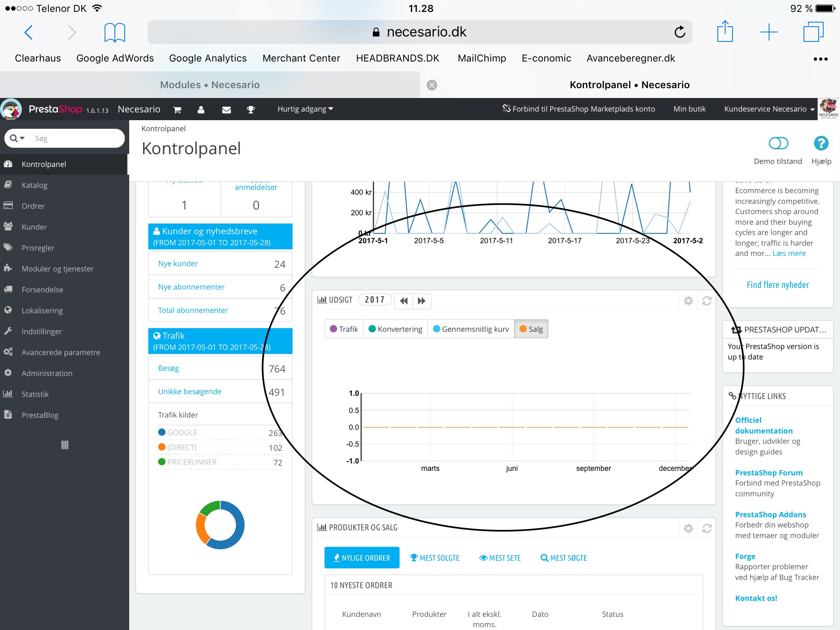Toggle the Konvertering chart series
This screenshot has height=630, width=840.
click(395, 329)
